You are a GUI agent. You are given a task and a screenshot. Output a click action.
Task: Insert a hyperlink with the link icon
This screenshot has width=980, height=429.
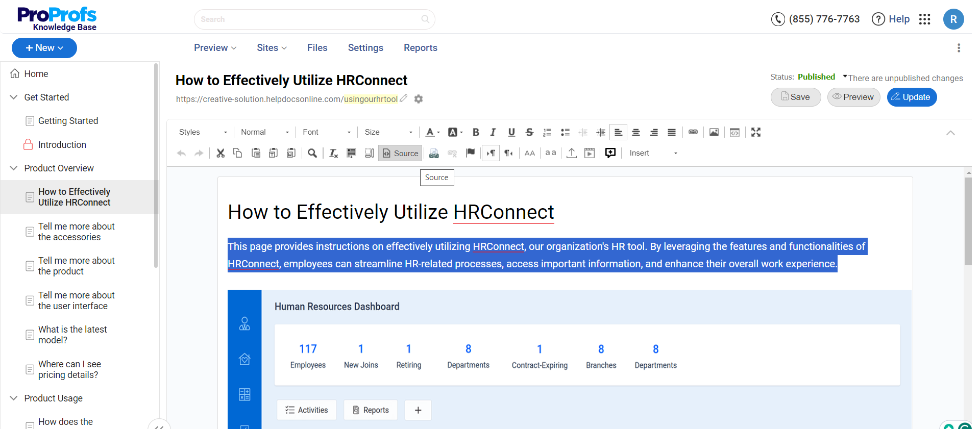(x=693, y=132)
